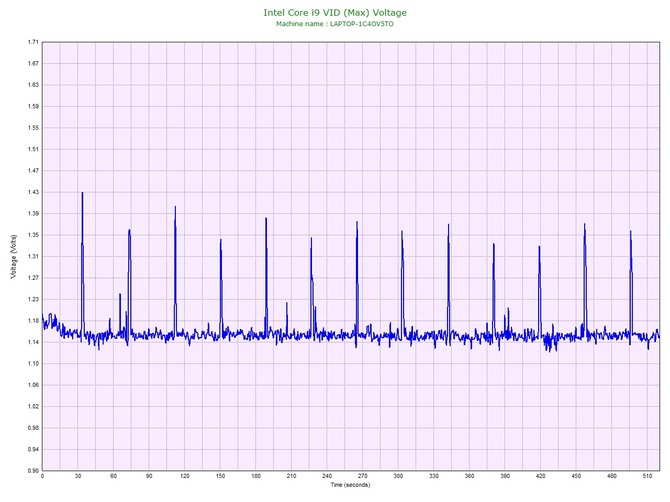Select the voltage spike peak near 457 seconds
The height and width of the screenshot is (502, 670).
tap(584, 225)
